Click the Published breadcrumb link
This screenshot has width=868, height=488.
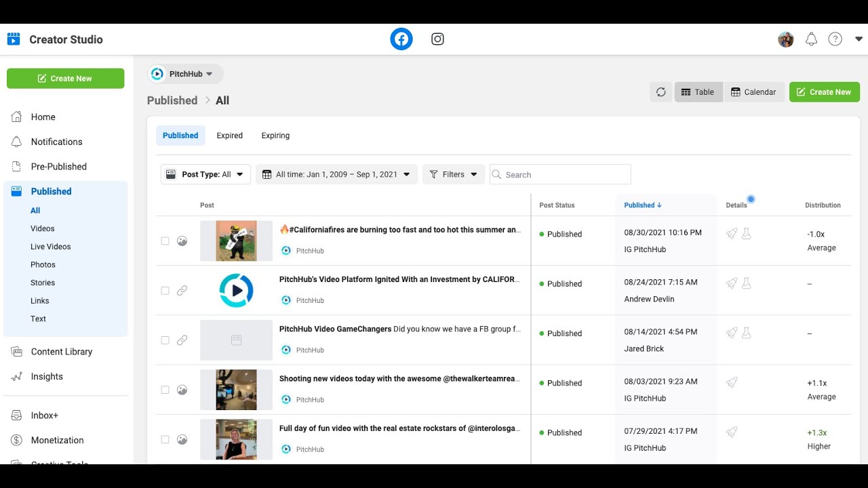[x=172, y=100]
